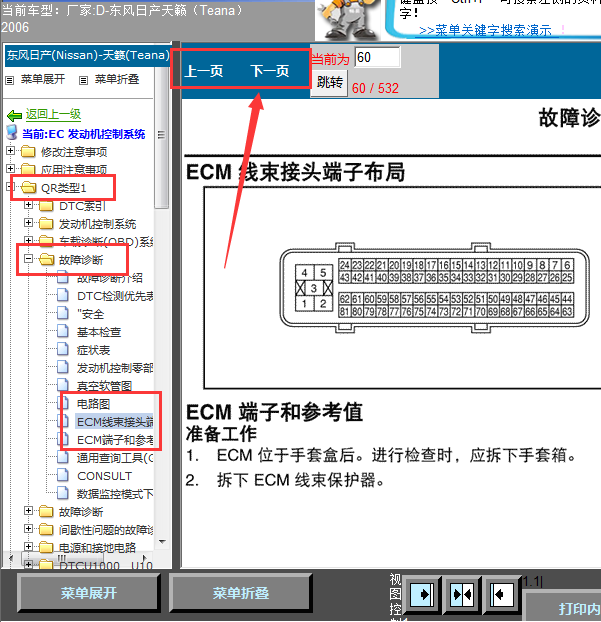Open the 电路图 document
This screenshot has height=622, width=601.
click(94, 404)
